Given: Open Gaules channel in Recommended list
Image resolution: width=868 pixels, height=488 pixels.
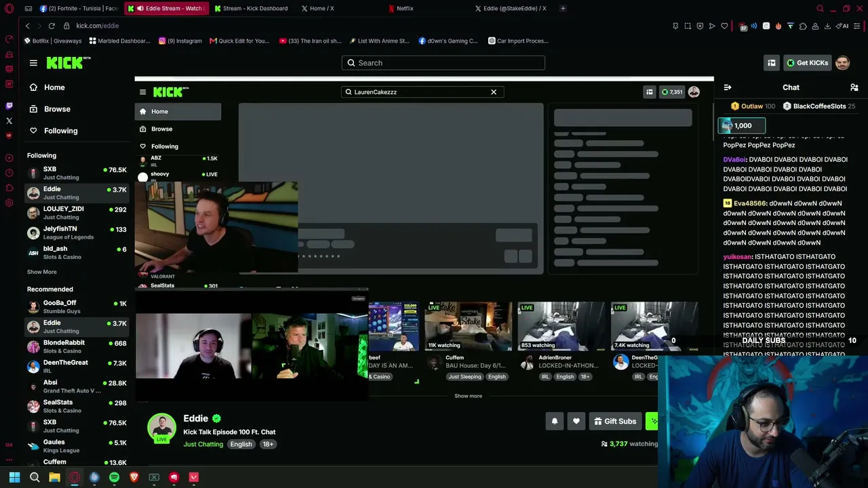Looking at the screenshot, I should [x=77, y=446].
